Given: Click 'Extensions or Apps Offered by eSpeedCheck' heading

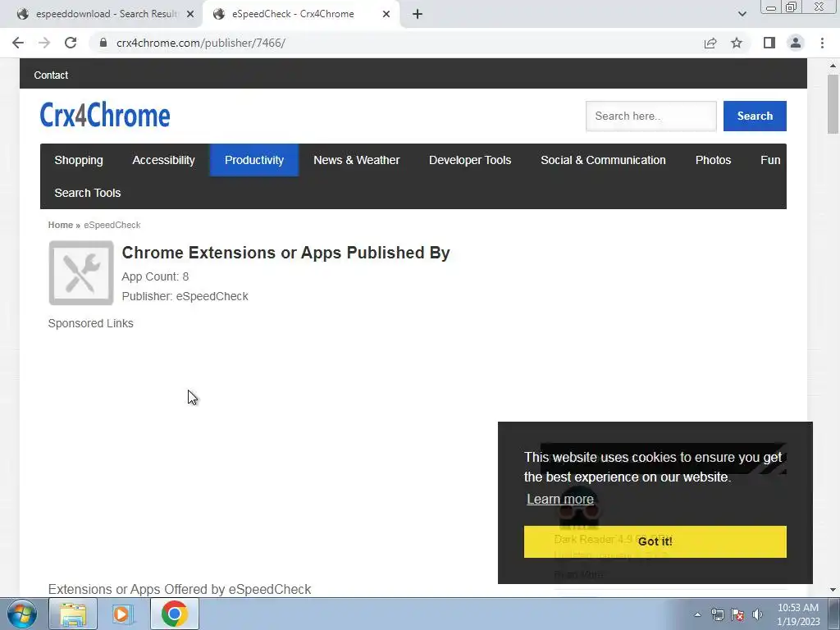Looking at the screenshot, I should tap(180, 589).
